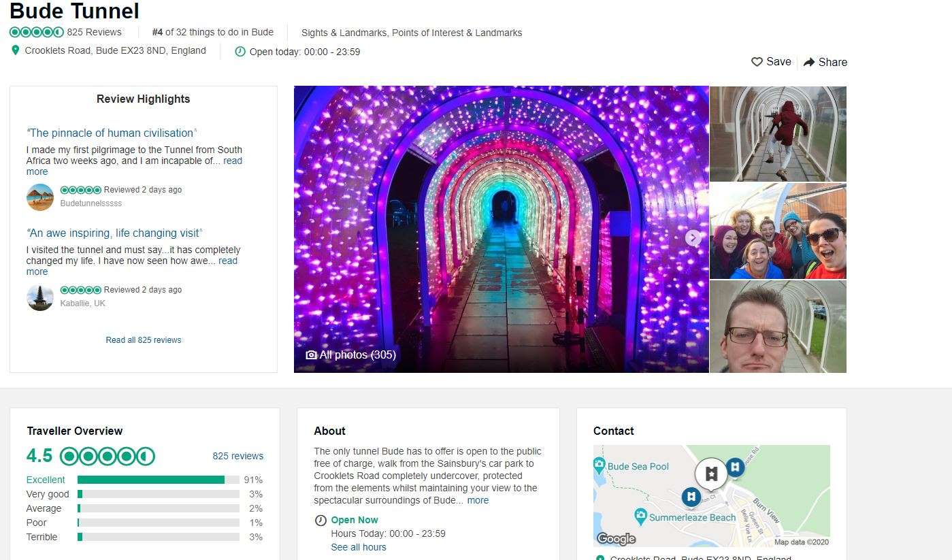The image size is (952, 560).
Task: Click the 'Kaballie, UK' username
Action: [x=83, y=303]
